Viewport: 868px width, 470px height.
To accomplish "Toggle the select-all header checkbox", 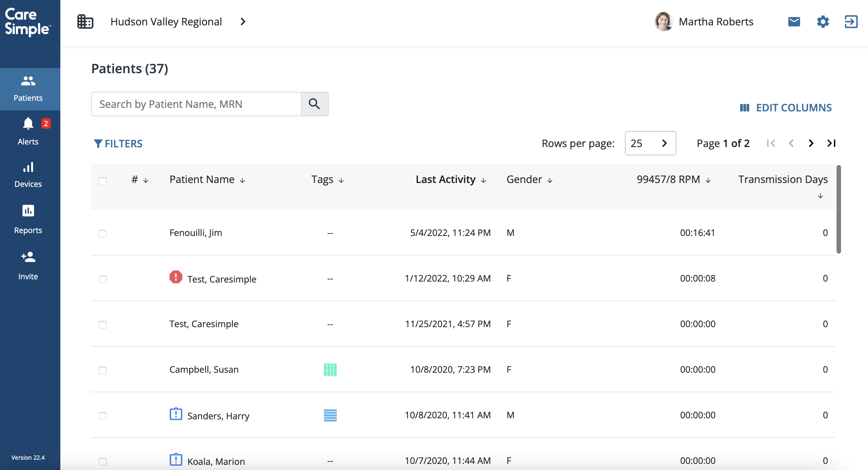I will click(x=103, y=181).
